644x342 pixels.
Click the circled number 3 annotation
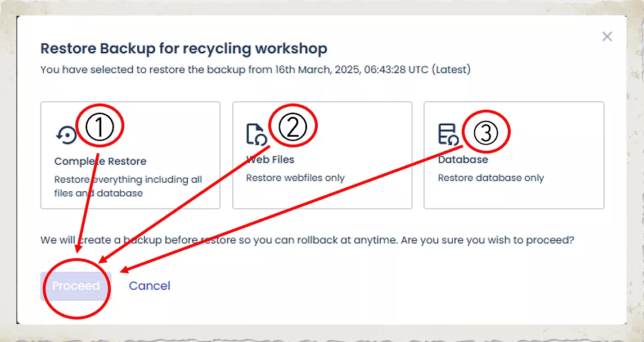coord(485,132)
